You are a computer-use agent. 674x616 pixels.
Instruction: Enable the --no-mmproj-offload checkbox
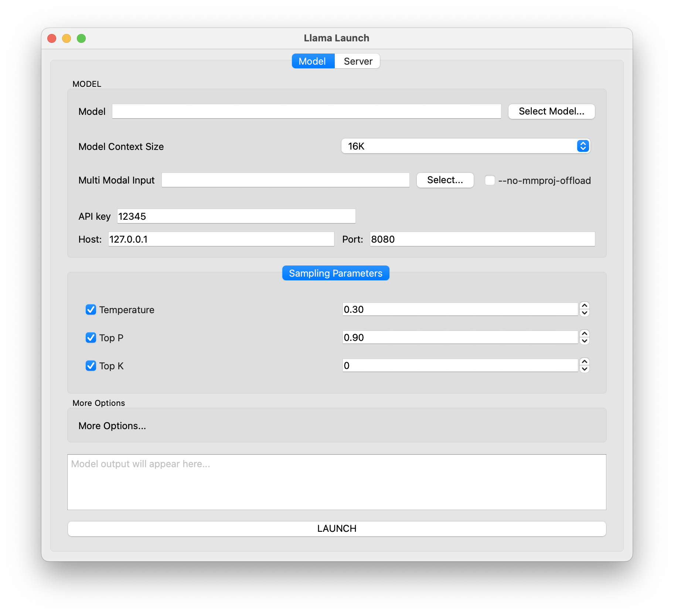490,180
